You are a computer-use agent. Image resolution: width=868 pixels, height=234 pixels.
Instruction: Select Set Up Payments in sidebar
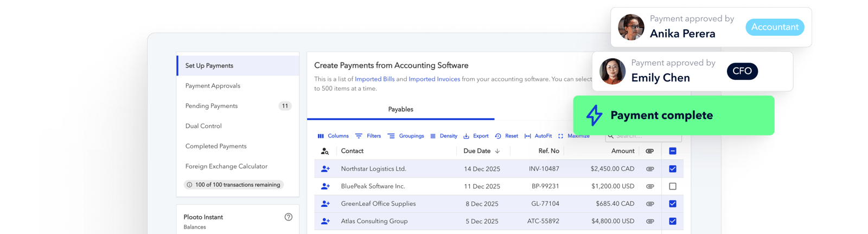click(238, 66)
